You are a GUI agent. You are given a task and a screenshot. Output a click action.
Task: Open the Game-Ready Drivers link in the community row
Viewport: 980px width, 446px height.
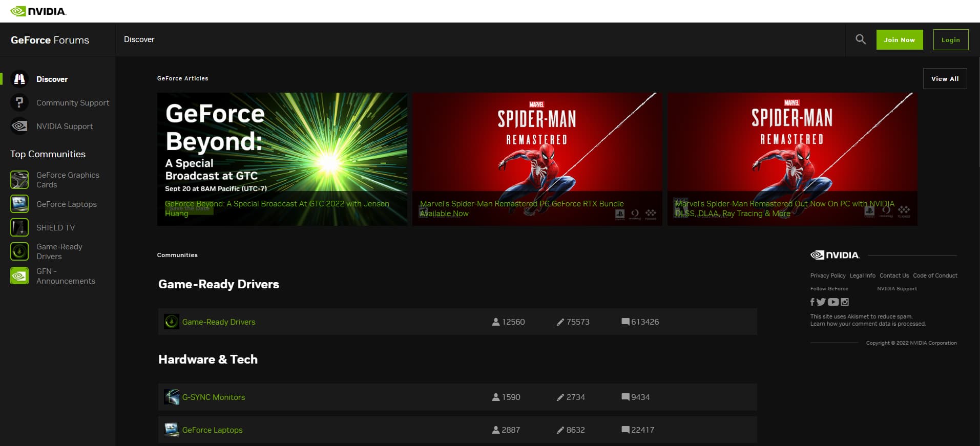(x=219, y=322)
